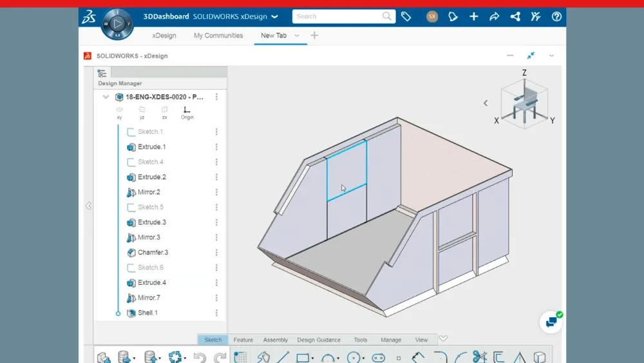Viewport: 644px width, 363px height.
Task: Open the Tools toolbar tab
Action: point(360,340)
